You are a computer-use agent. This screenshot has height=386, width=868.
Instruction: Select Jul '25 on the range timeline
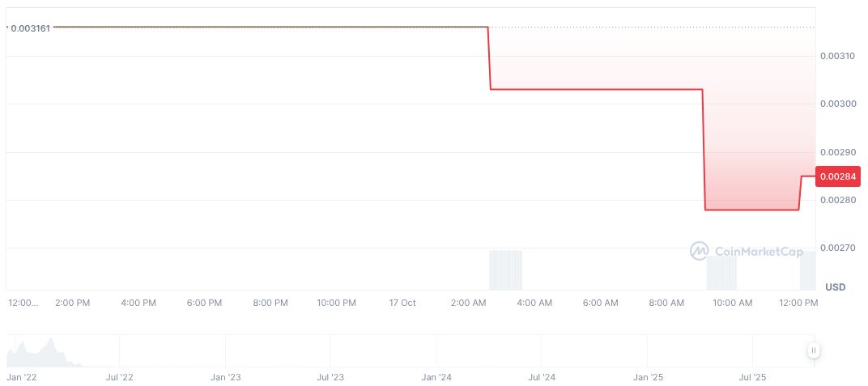pos(753,377)
